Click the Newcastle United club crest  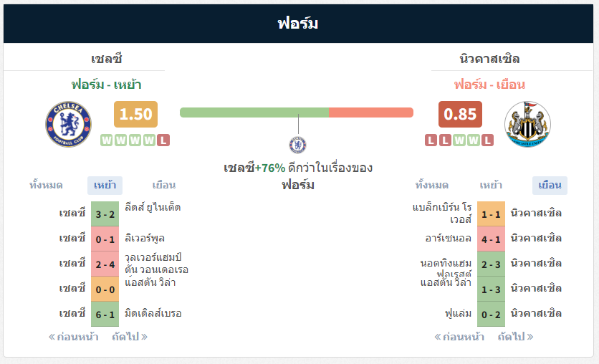coord(527,124)
